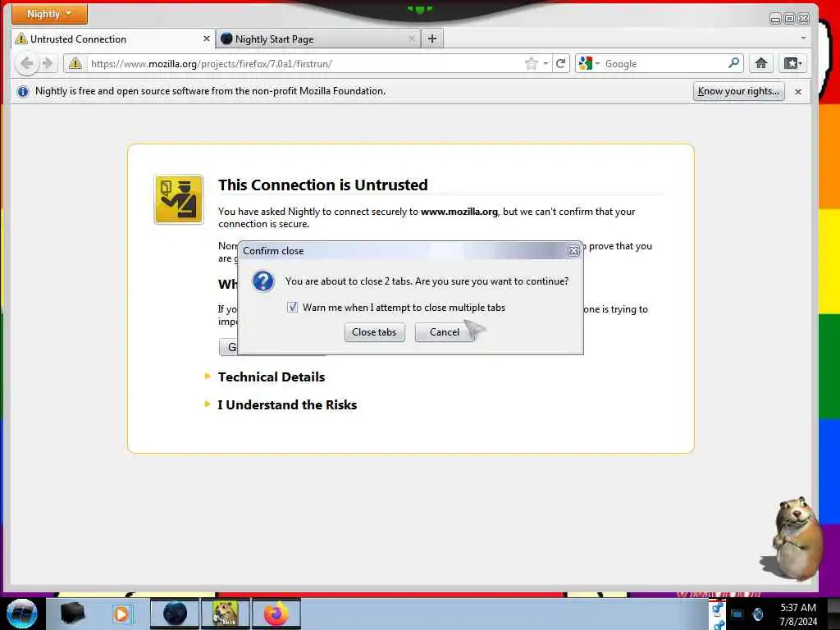
Task: Close the Confirm close dialog with X
Action: 573,250
